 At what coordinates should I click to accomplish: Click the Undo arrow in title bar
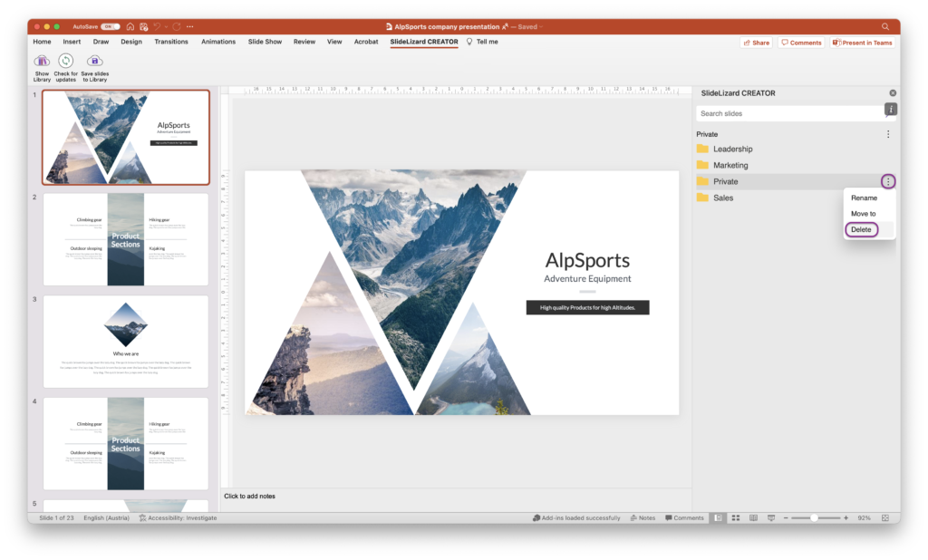click(157, 26)
